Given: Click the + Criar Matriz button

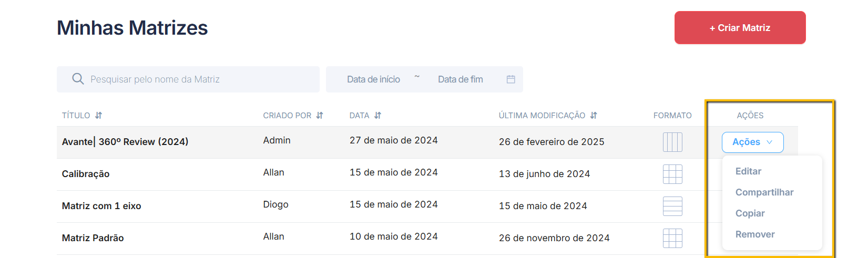Looking at the screenshot, I should point(740,28).
